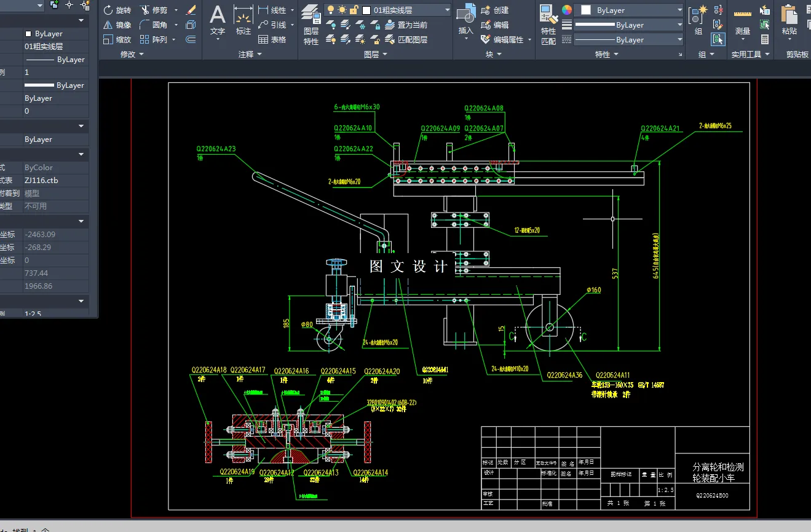
Task: Open the calculator in 实用工具 panel
Action: click(765, 39)
